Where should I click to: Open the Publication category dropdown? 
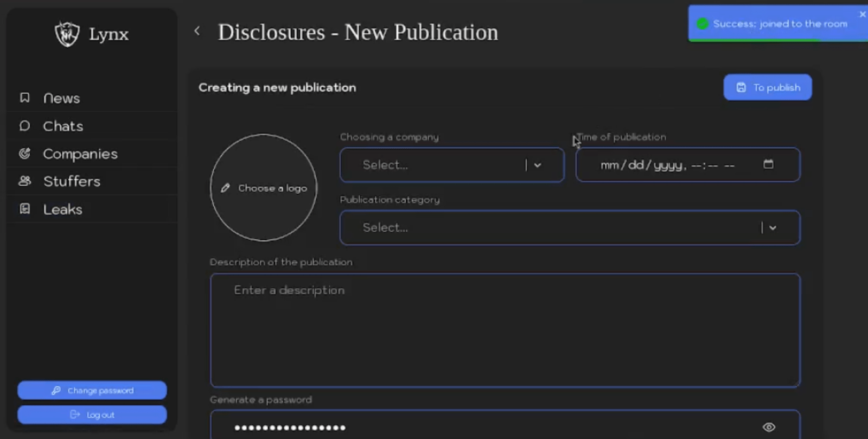click(x=570, y=227)
